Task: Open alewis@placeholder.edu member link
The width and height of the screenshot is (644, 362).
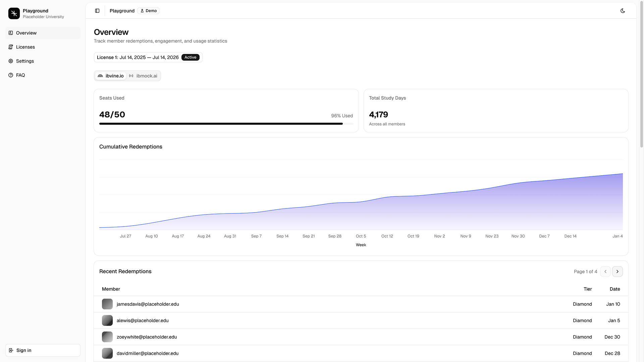Action: point(143,320)
